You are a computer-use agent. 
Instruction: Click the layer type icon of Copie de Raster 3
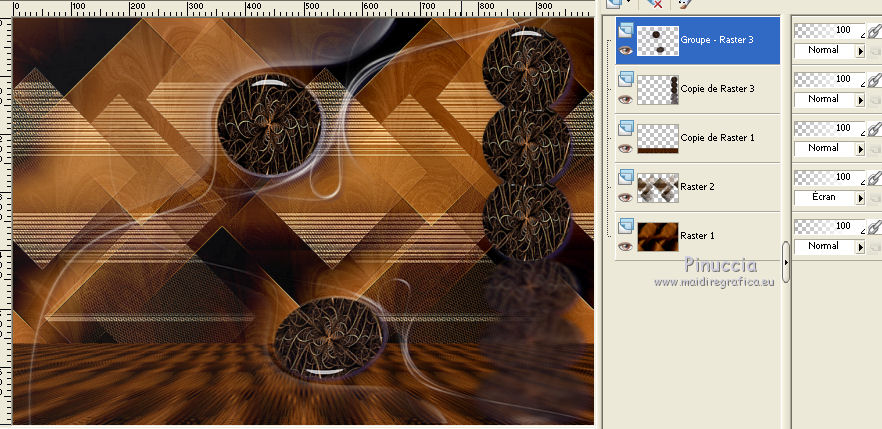[626, 79]
